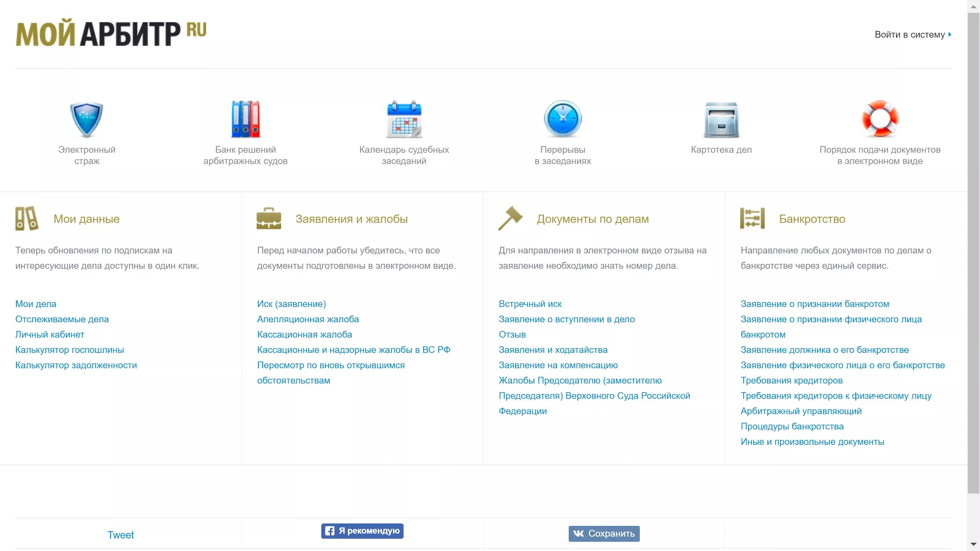The height and width of the screenshot is (551, 980).
Task: Select the Встречный иск link
Action: point(530,304)
